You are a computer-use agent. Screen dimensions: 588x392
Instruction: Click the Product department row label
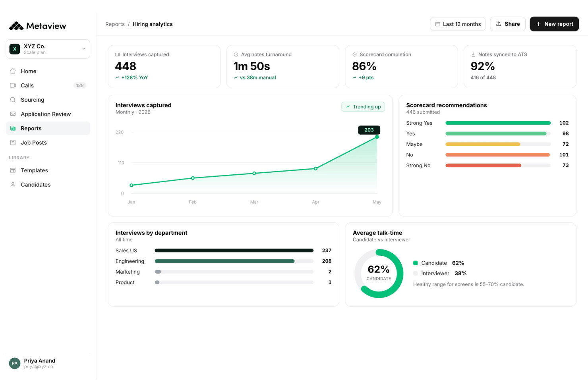pos(125,282)
